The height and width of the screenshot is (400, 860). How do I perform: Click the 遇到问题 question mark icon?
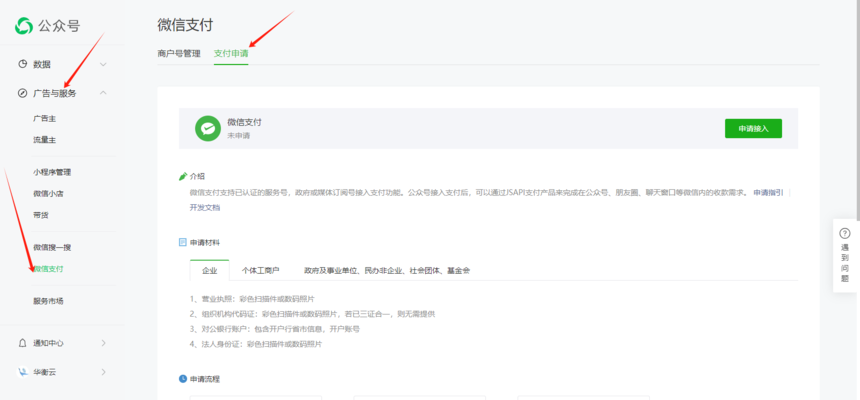click(845, 233)
